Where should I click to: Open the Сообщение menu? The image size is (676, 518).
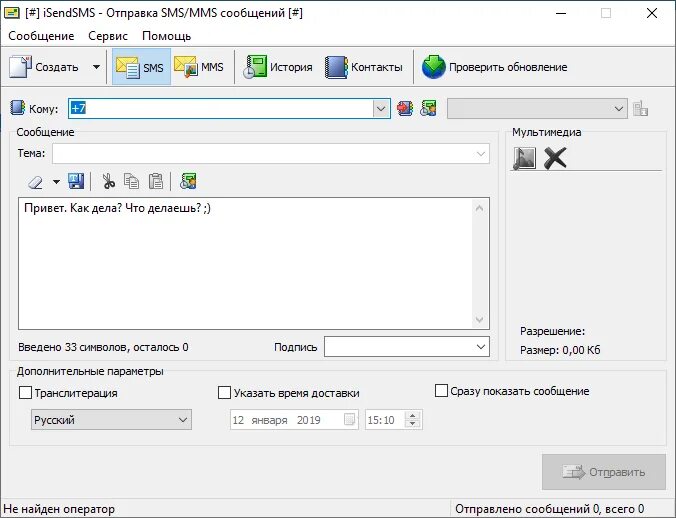point(41,36)
